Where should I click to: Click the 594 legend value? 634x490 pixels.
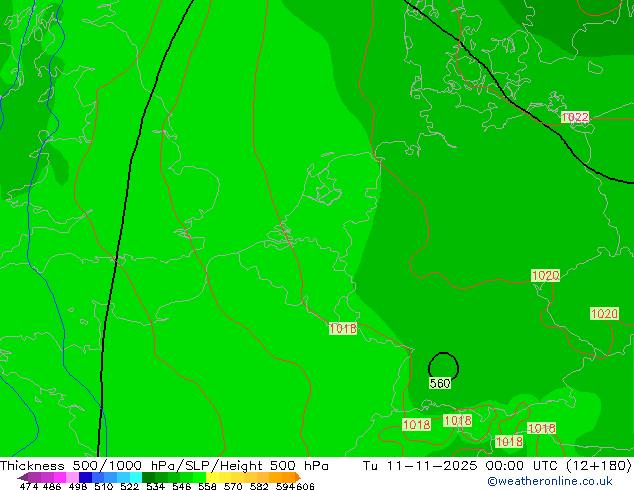(x=285, y=486)
